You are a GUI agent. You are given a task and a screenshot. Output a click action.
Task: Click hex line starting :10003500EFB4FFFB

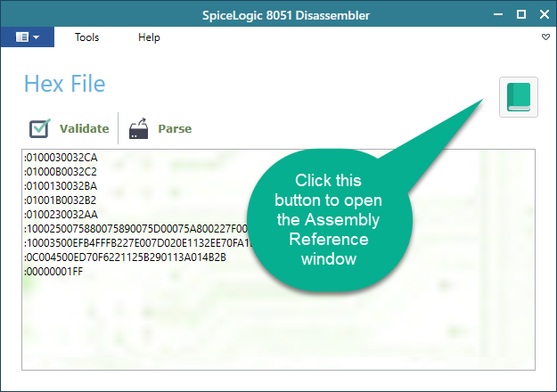click(137, 243)
